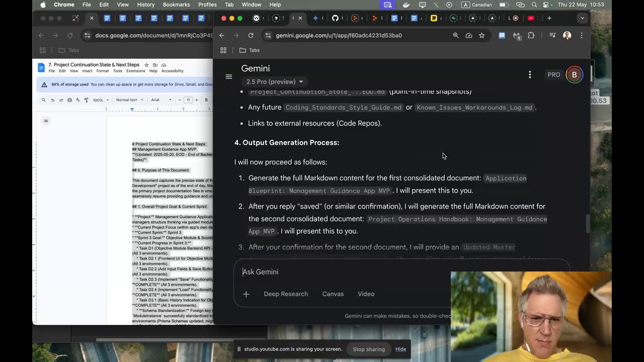Open Spotlight search in menu bar
This screenshot has width=644, height=362.
pos(534,5)
